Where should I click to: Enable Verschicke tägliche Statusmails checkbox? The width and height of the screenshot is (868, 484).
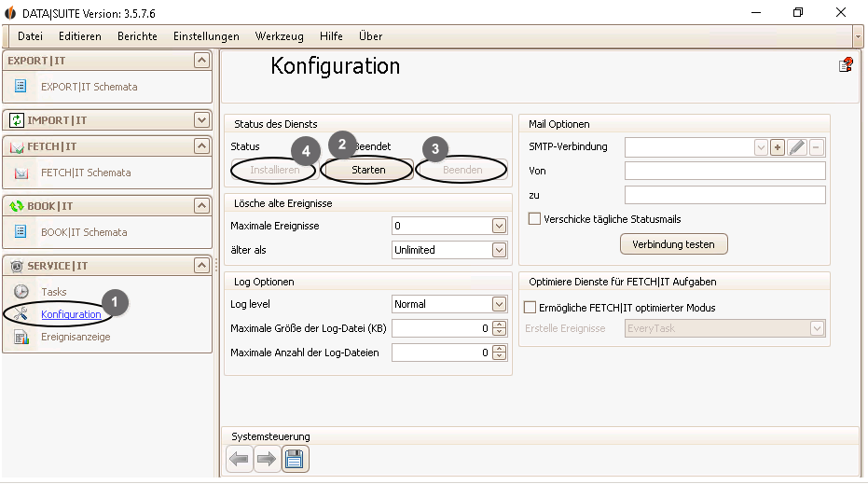(535, 219)
